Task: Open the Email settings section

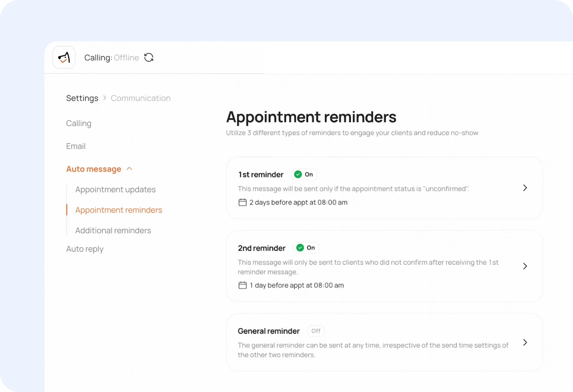Action: pos(76,146)
